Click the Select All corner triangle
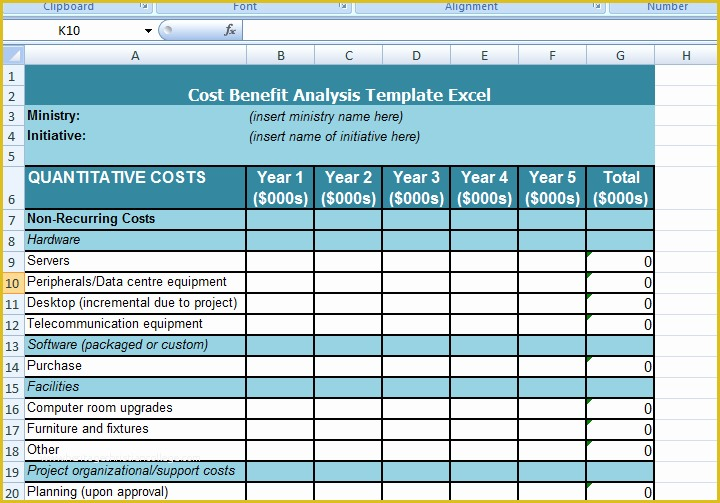720x503 pixels. (13, 56)
